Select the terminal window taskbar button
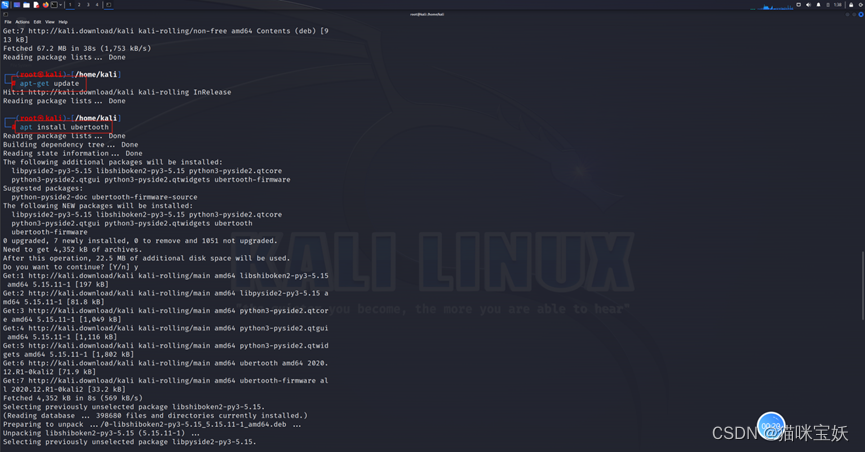Screen dimensions: 865x452 [x=109, y=5]
